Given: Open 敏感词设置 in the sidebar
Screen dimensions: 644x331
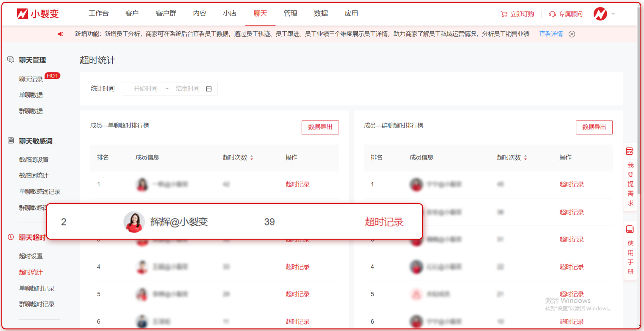Looking at the screenshot, I should tap(34, 160).
